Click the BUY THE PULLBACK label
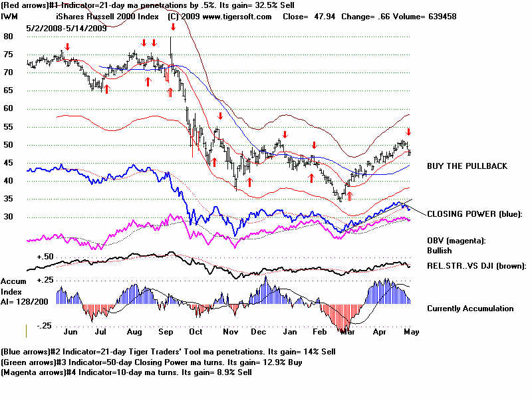 [x=467, y=166]
